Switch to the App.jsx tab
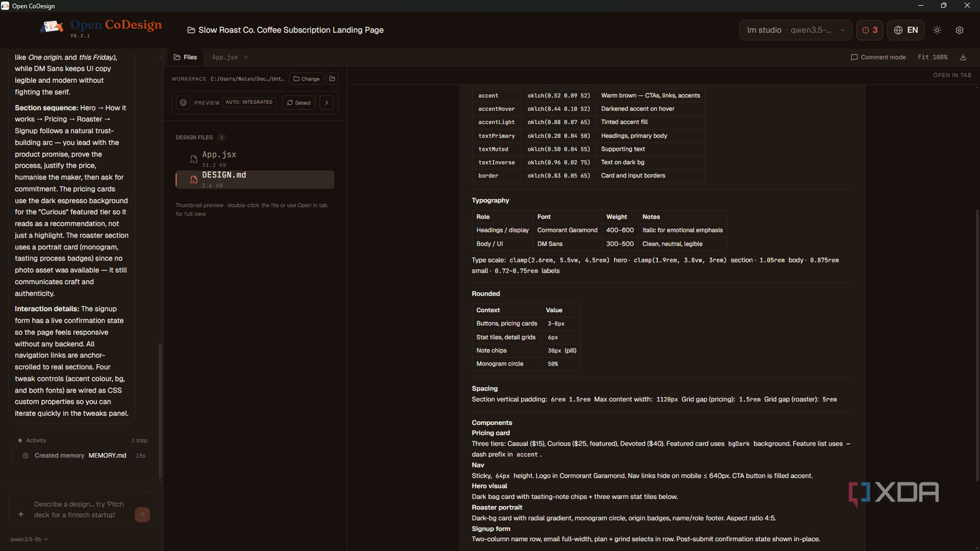This screenshot has width=980, height=551. 225,57
